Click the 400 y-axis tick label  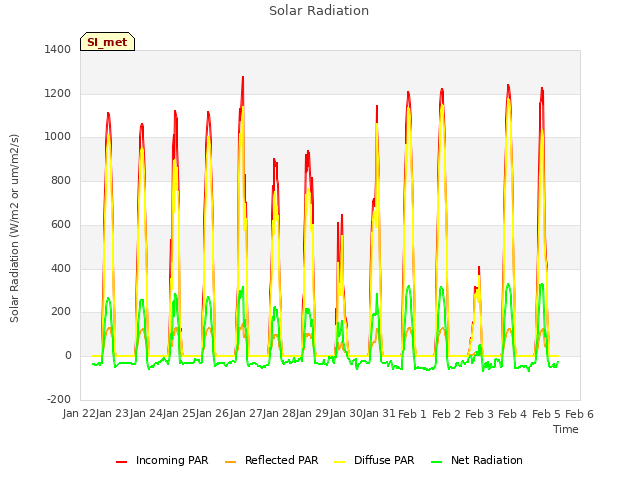[61, 269]
